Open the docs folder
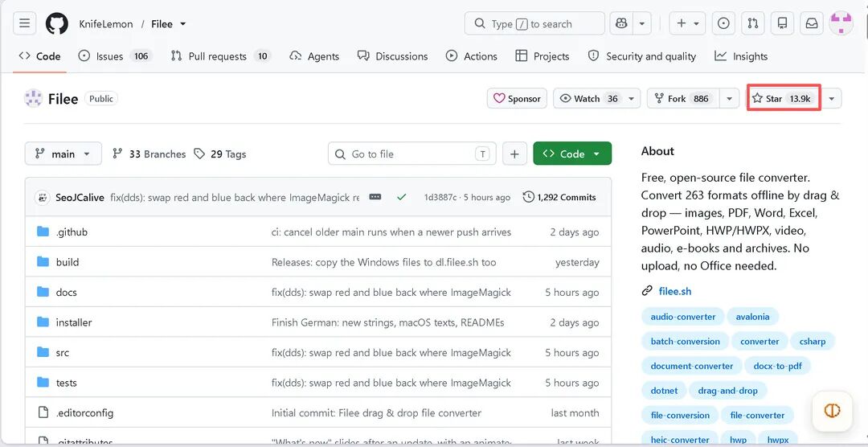868x447 pixels. click(67, 293)
